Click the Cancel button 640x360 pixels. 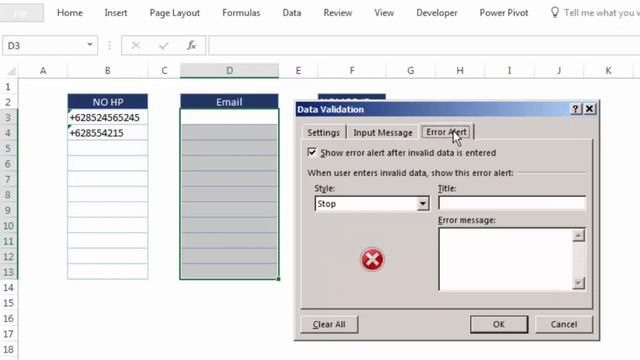pos(564,324)
